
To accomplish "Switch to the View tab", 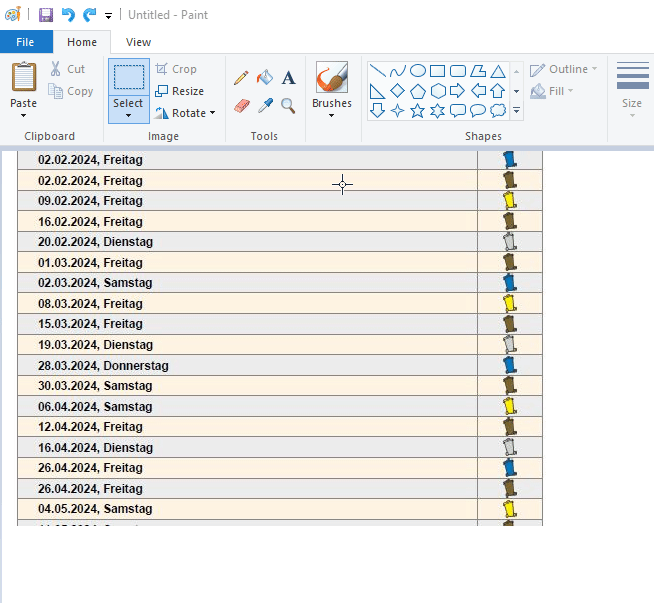I will [x=138, y=42].
